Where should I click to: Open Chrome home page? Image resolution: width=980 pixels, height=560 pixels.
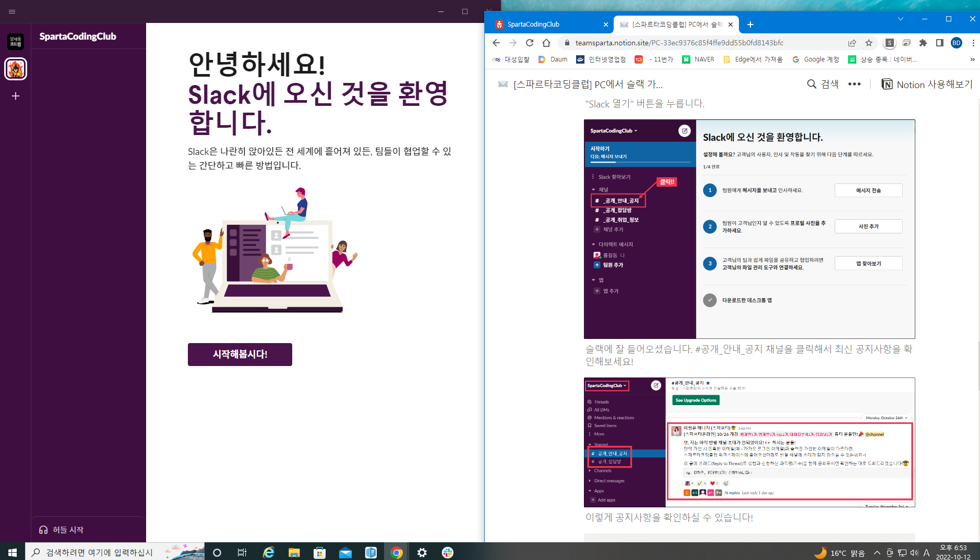[546, 43]
